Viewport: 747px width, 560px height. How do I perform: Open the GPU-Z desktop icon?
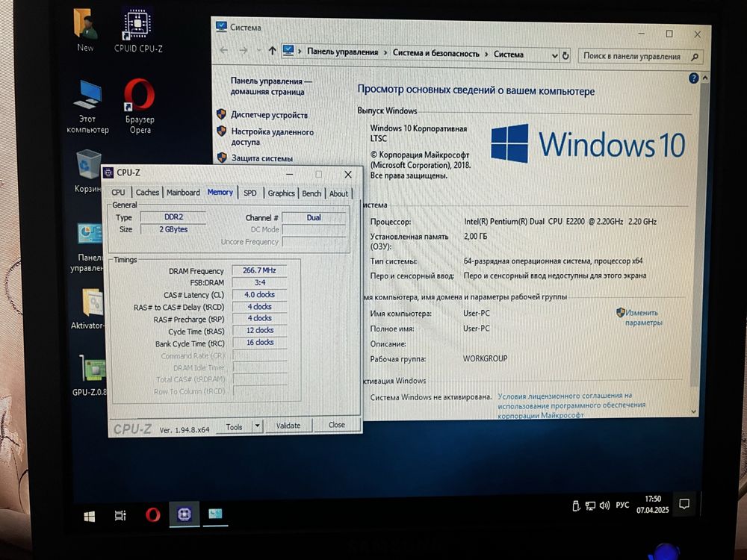90,376
